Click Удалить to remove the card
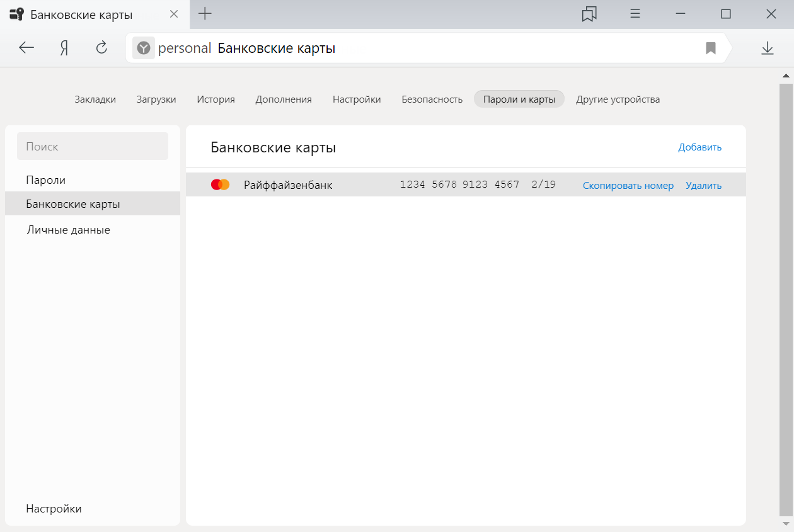The image size is (794, 532). (x=704, y=185)
